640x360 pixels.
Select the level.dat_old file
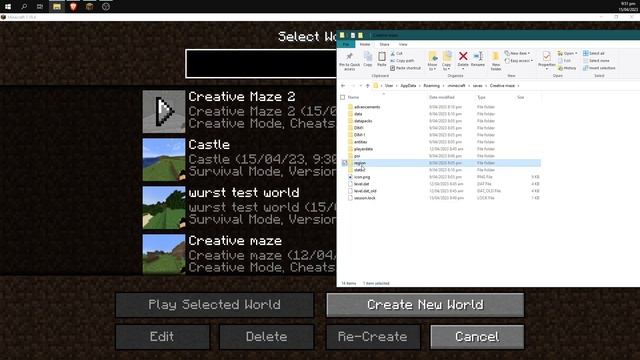tap(365, 191)
